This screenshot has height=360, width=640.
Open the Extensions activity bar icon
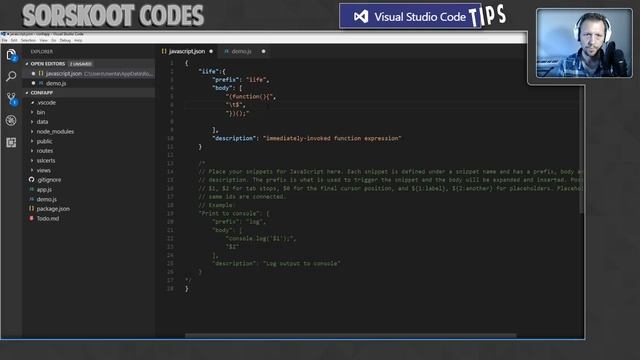click(11, 142)
